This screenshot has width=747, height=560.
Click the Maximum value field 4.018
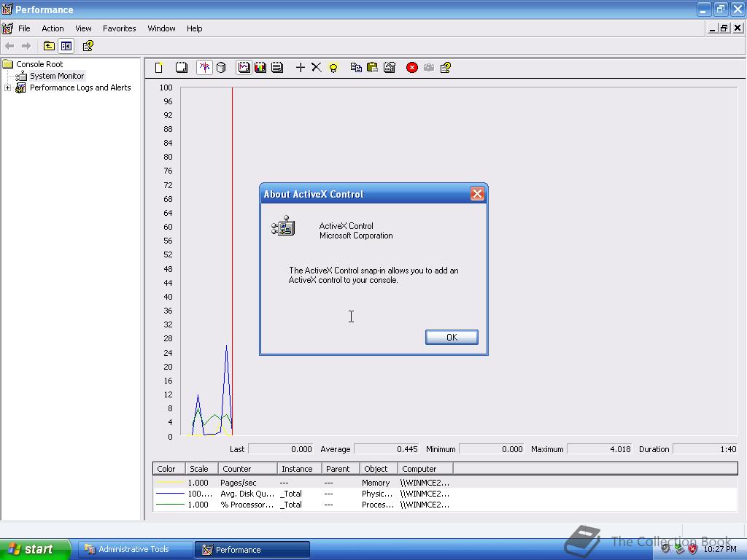coord(600,449)
